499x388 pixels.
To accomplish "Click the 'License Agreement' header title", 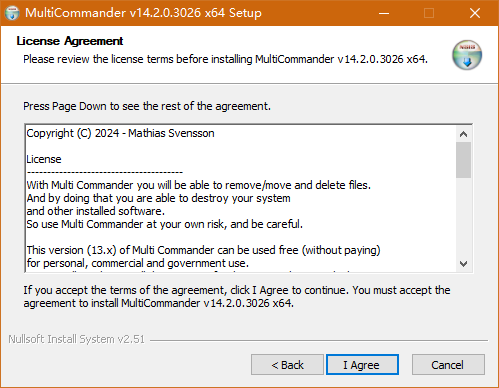I will point(70,41).
